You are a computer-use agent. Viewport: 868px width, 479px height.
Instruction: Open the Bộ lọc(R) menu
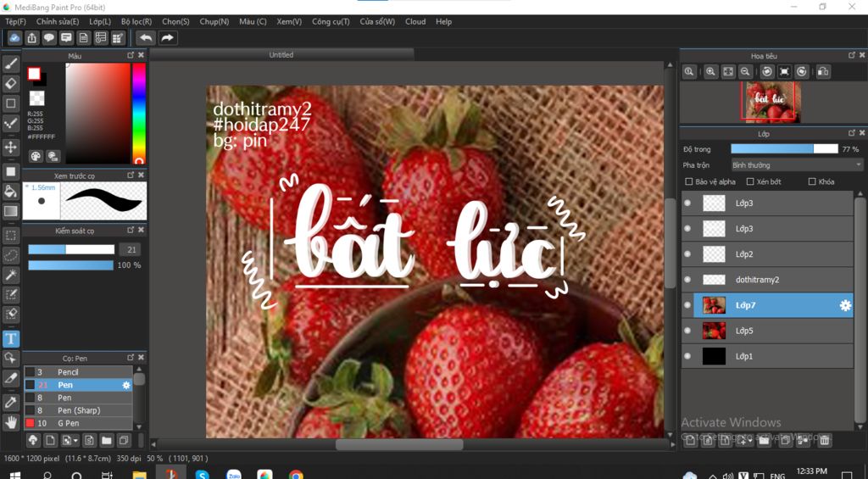point(136,21)
